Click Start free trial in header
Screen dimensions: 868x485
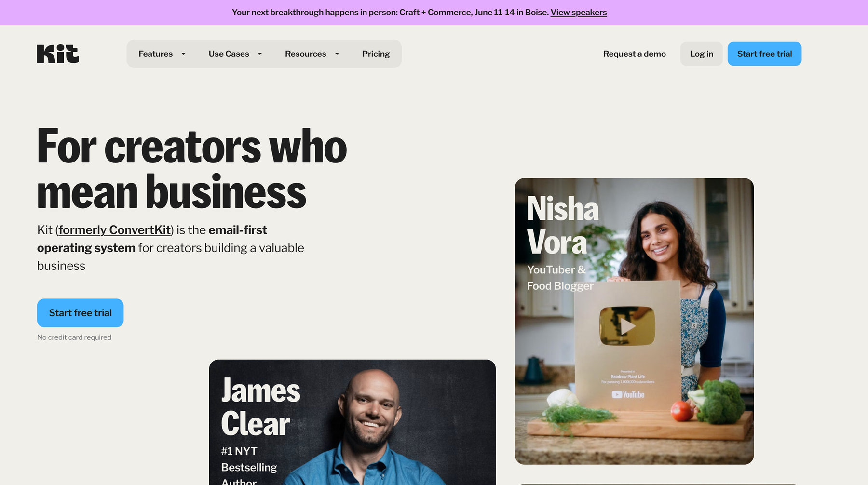(x=764, y=54)
